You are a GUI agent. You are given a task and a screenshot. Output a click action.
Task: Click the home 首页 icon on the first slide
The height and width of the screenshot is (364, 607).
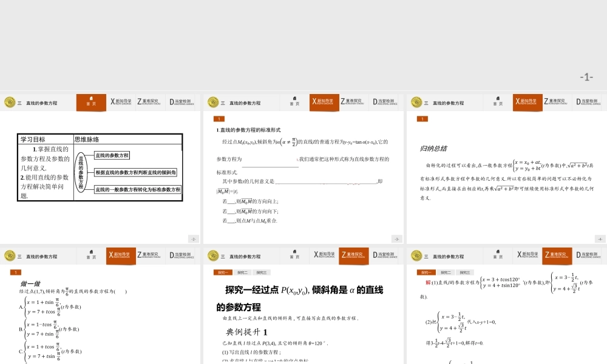coord(90,102)
